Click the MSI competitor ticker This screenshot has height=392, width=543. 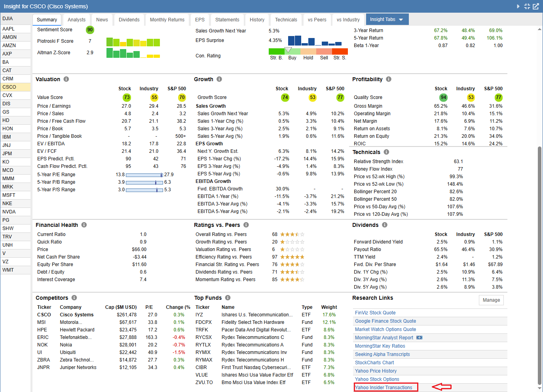(42, 322)
